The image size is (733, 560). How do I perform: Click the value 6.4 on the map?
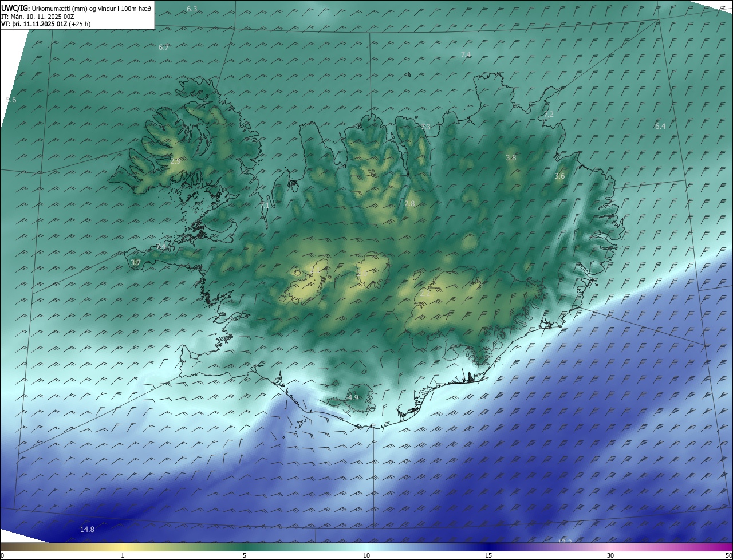tap(660, 126)
